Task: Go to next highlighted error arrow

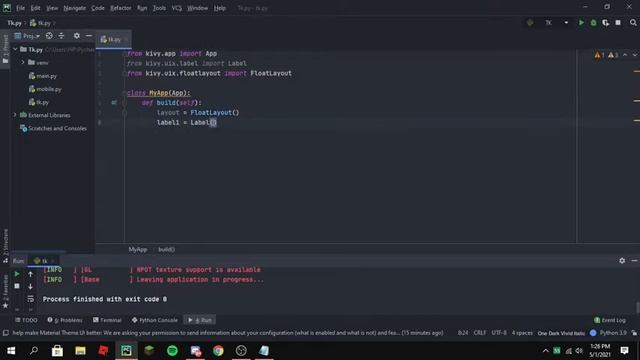Action: click(x=635, y=55)
